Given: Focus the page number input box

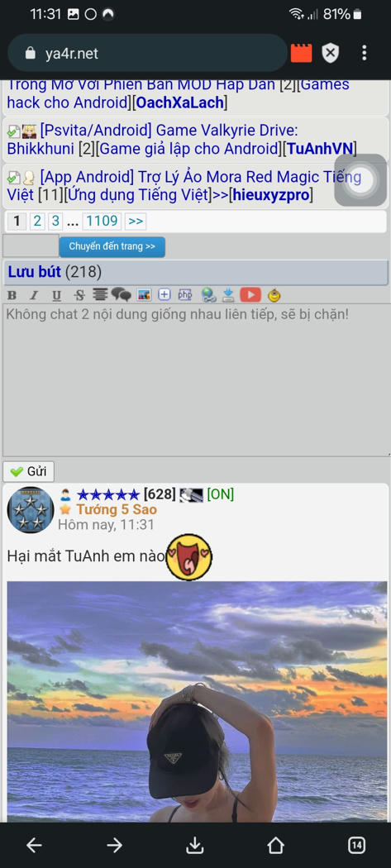Looking at the screenshot, I should point(31,246).
